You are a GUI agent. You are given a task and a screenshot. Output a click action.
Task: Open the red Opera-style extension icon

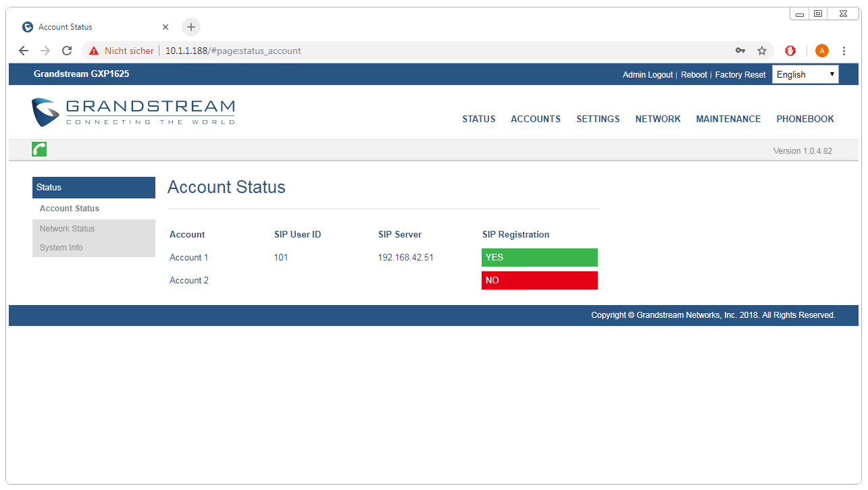[x=790, y=51]
